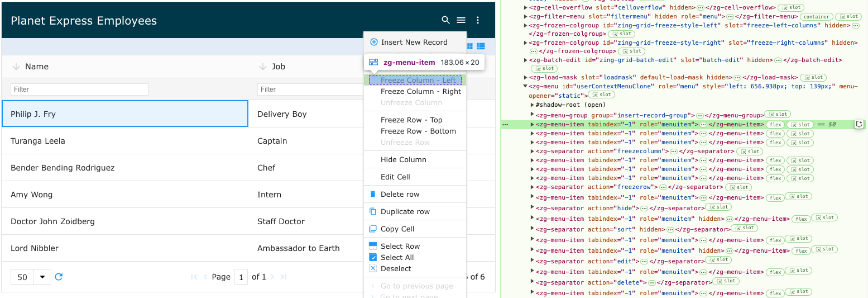
Task: Go to last page pager icon
Action: coord(284,277)
